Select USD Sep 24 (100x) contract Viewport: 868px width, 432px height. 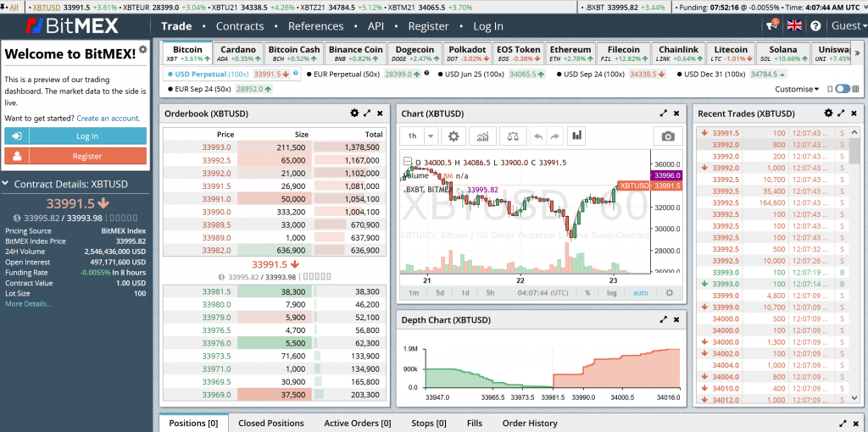click(591, 75)
